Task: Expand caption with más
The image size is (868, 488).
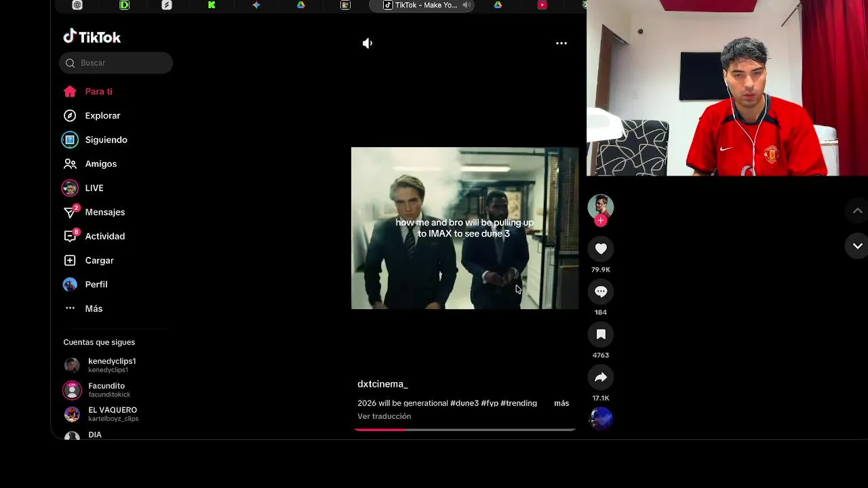Action: point(561,403)
